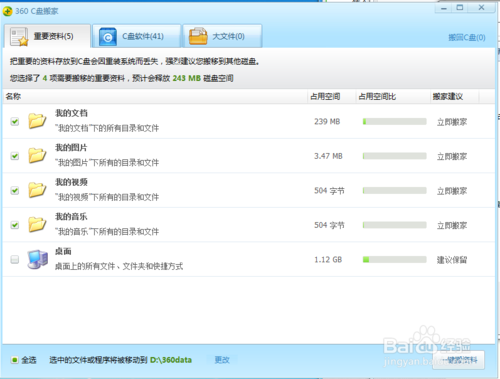Enable the 桌面 checkbox
The image size is (500, 379).
click(x=15, y=259)
